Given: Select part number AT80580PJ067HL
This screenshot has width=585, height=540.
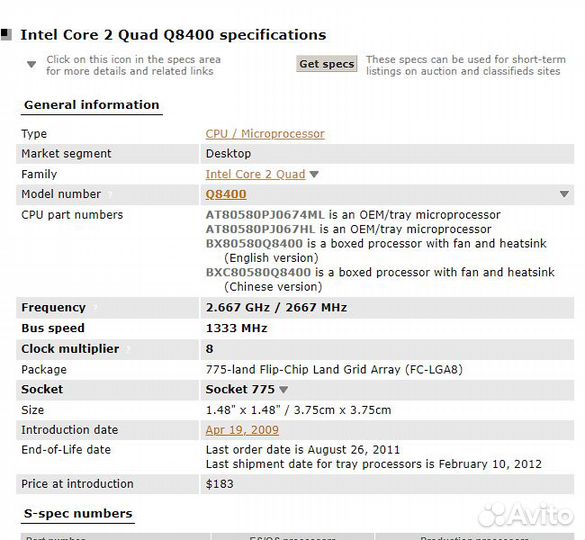Looking at the screenshot, I should [260, 229].
